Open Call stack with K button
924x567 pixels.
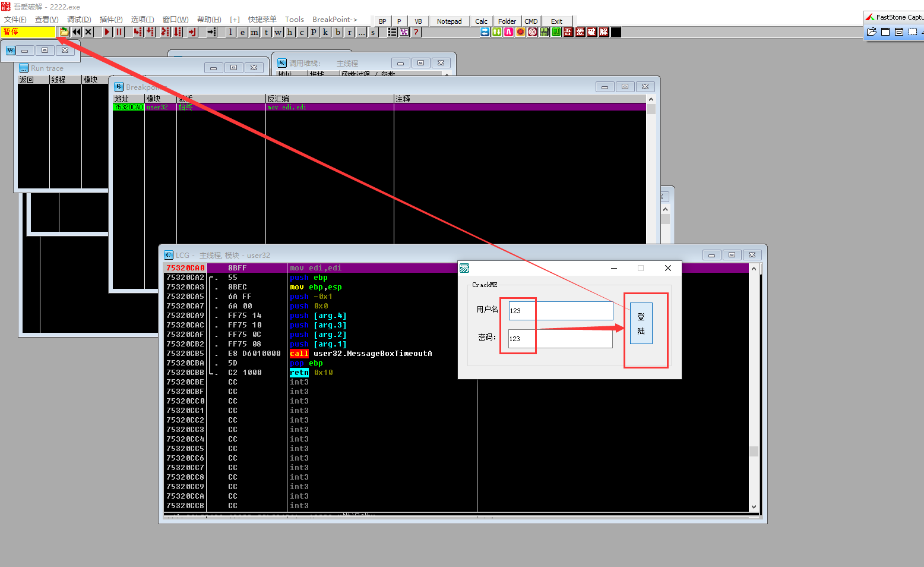click(x=325, y=32)
